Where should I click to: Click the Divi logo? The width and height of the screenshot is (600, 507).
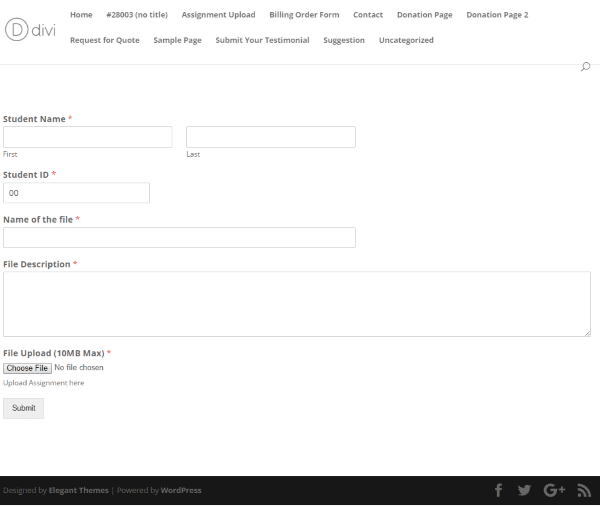[30, 29]
